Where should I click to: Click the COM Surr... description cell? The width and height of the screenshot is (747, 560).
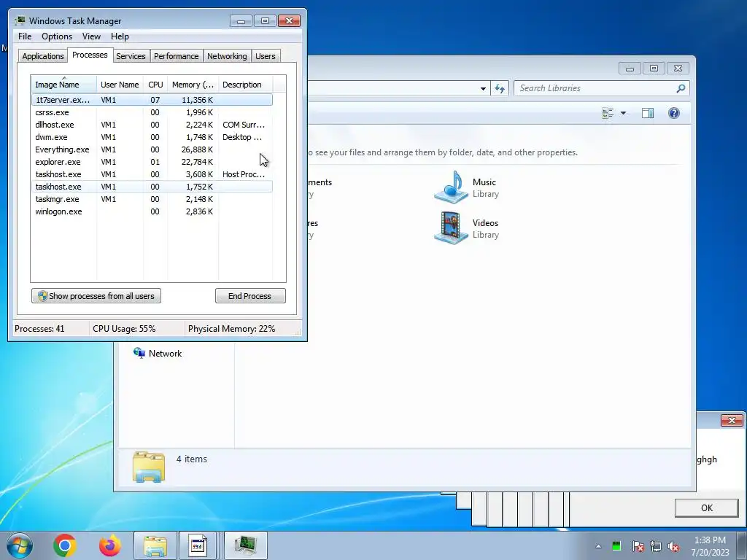pos(244,125)
